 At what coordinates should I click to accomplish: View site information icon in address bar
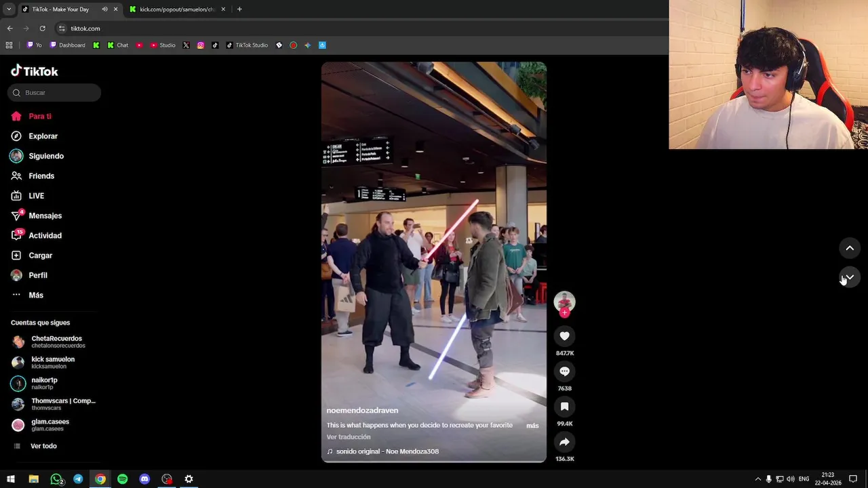[62, 28]
